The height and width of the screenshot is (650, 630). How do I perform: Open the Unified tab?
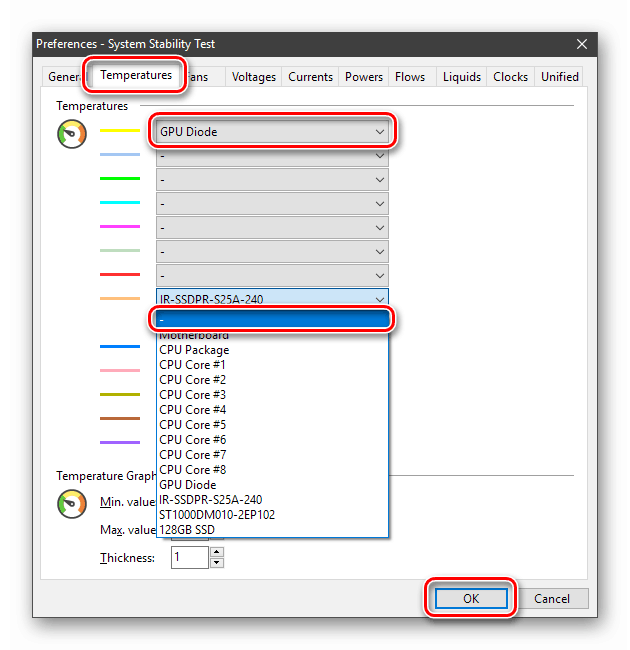(x=560, y=77)
